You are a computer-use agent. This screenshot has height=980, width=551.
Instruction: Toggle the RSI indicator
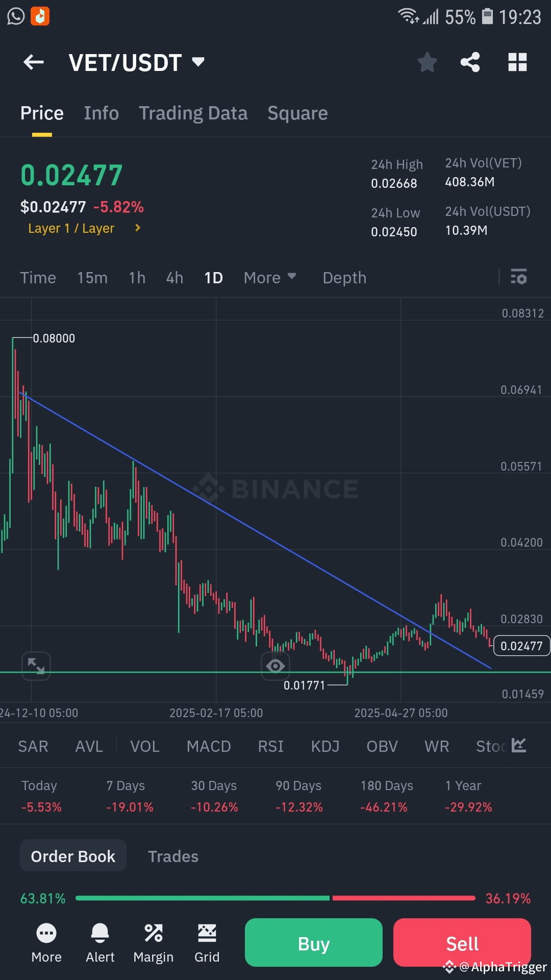coord(270,746)
